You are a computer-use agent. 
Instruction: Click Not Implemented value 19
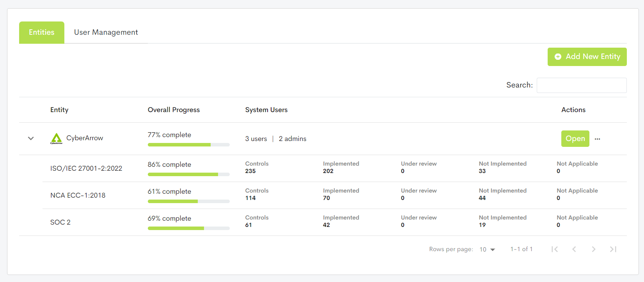tap(482, 225)
